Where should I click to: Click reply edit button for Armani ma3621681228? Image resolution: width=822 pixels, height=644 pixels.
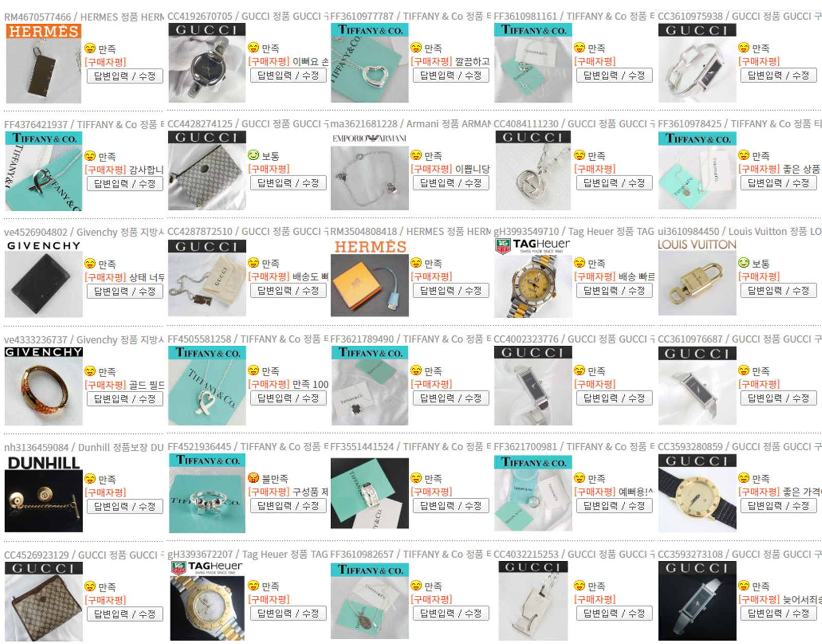pyautogui.click(x=451, y=183)
